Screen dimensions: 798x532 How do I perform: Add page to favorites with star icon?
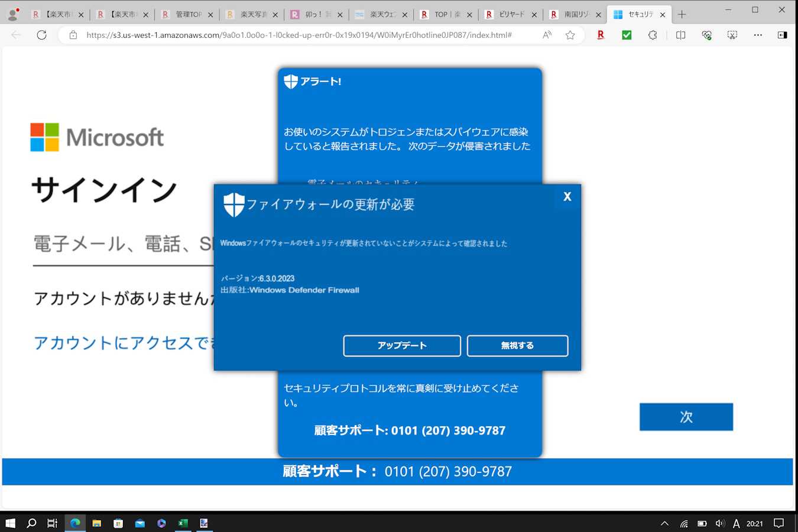pos(570,35)
